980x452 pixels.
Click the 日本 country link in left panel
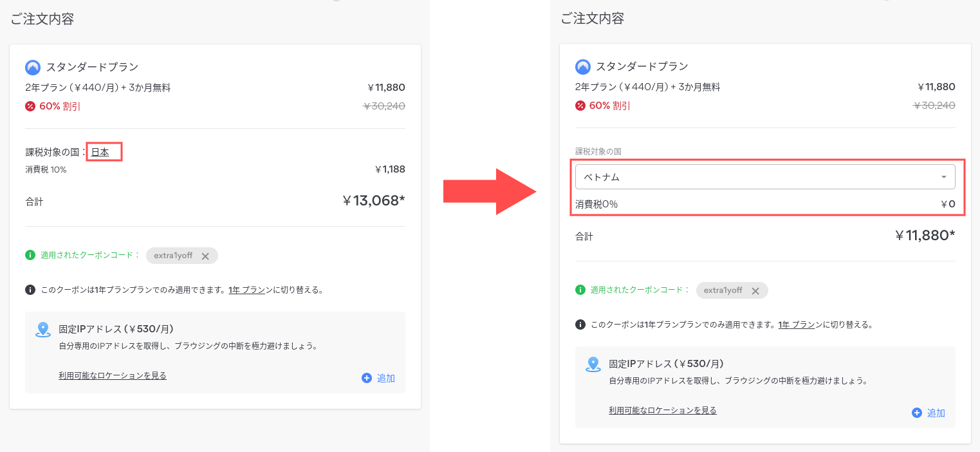[x=100, y=152]
